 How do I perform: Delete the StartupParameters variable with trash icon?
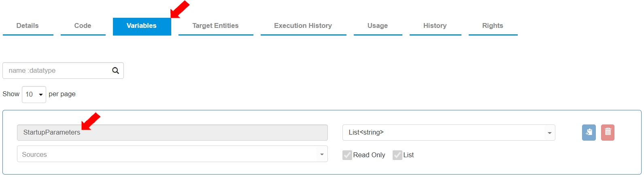(608, 133)
